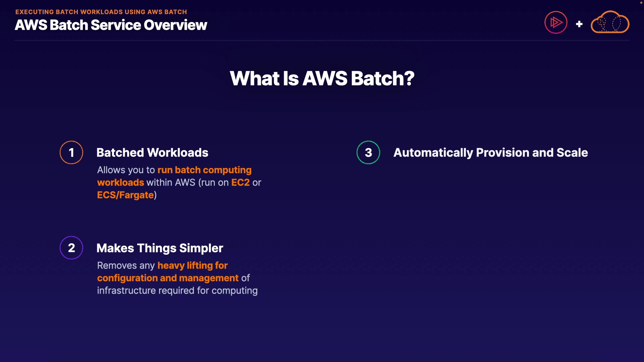The width and height of the screenshot is (644, 362).
Task: Click the "Batched Workloads" heading
Action: point(152,153)
